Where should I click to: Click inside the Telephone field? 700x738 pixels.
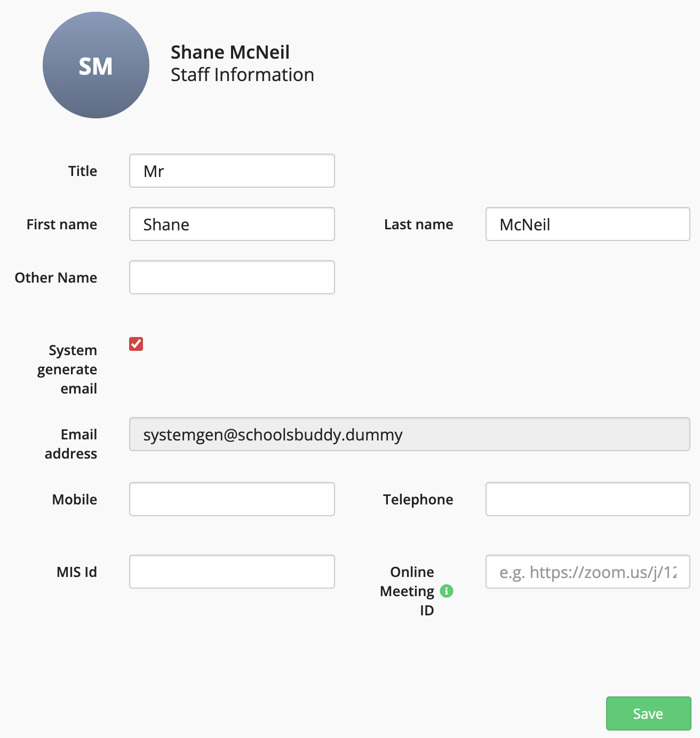[587, 499]
